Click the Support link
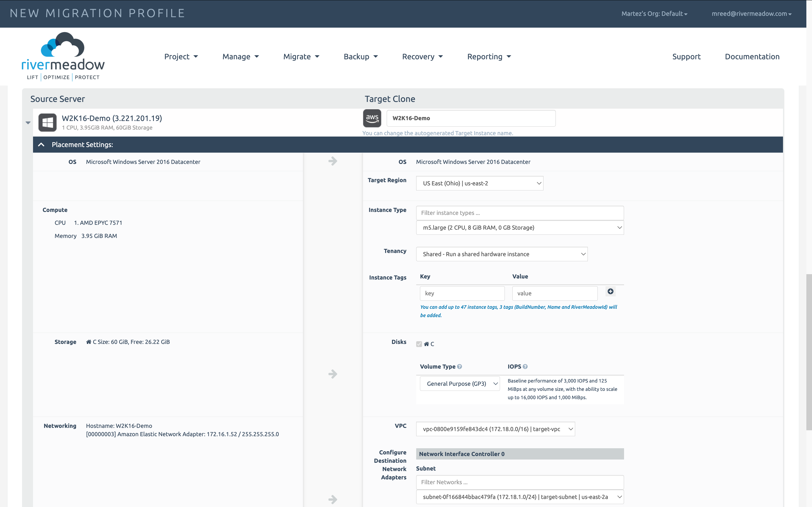 click(686, 57)
